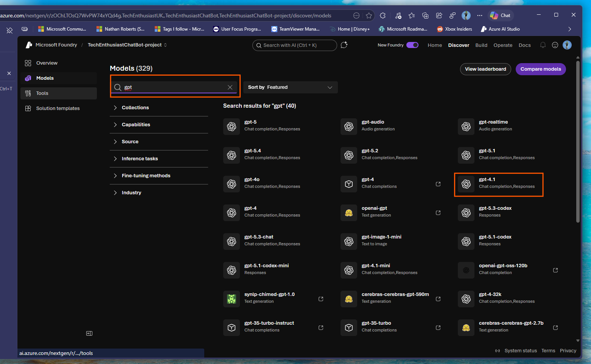This screenshot has height=364, width=591.
Task: Open the Copilot Chat button
Action: (x=500, y=15)
